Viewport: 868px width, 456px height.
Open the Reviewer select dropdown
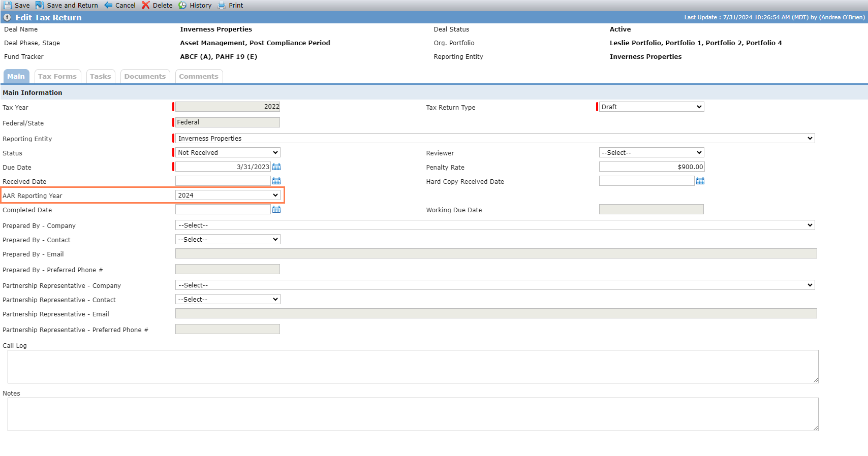pos(652,152)
